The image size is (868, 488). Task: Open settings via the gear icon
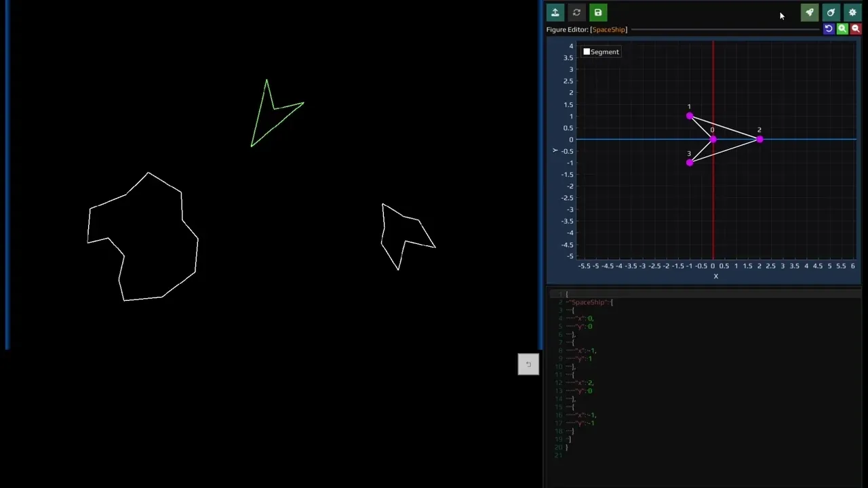pyautogui.click(x=852, y=12)
